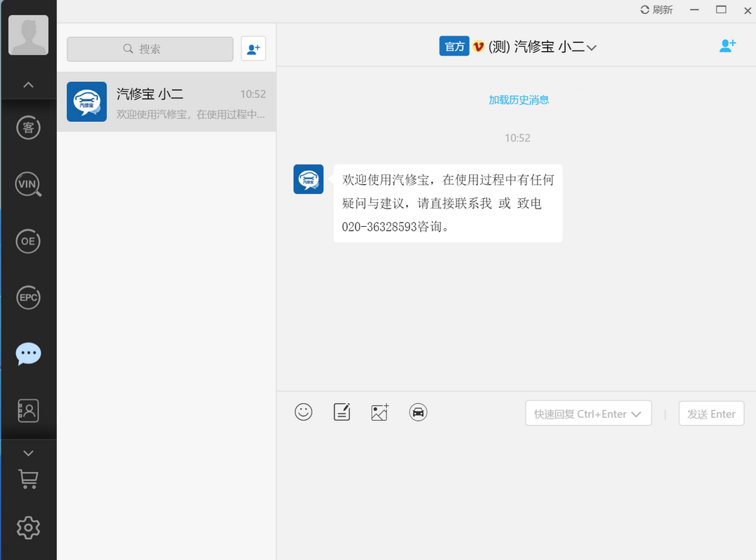Viewport: 756px width, 560px height.
Task: Insert an emoji into the chat message
Action: coord(303,412)
